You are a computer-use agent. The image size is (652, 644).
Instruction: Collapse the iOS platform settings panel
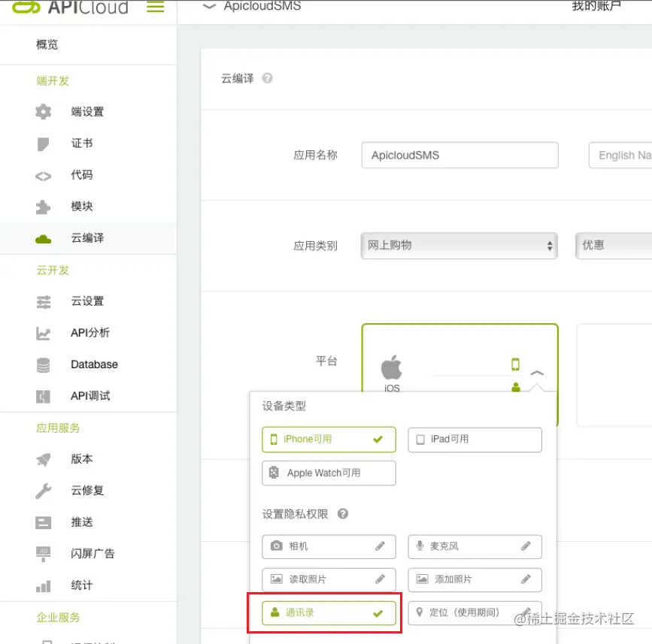click(537, 373)
